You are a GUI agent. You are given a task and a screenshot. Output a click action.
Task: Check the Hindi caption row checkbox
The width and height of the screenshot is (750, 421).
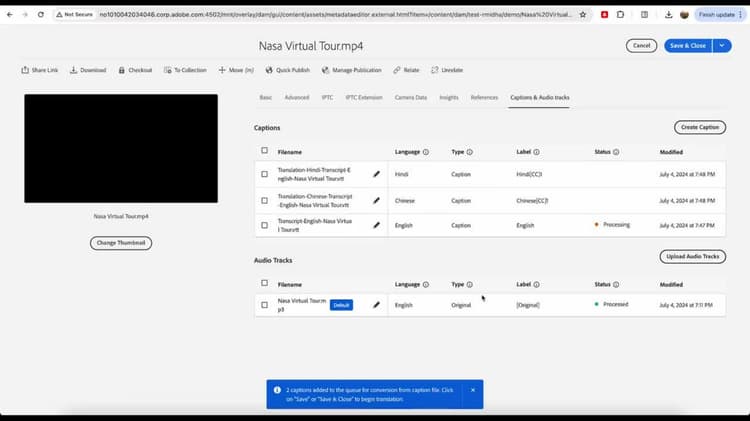click(265, 174)
